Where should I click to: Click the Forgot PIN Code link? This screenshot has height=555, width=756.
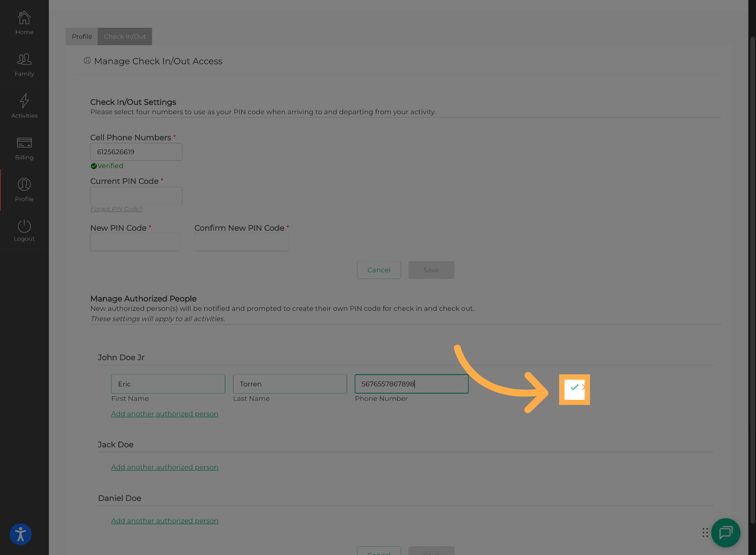tap(116, 209)
